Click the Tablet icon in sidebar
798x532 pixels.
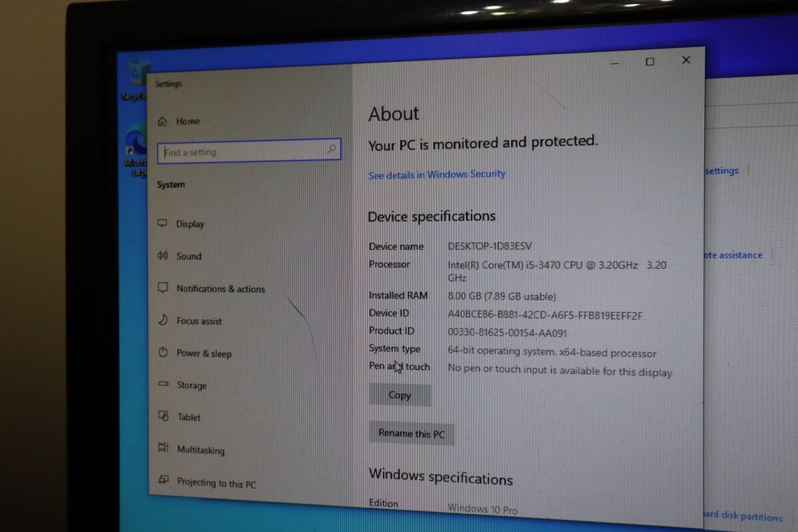tap(164, 416)
